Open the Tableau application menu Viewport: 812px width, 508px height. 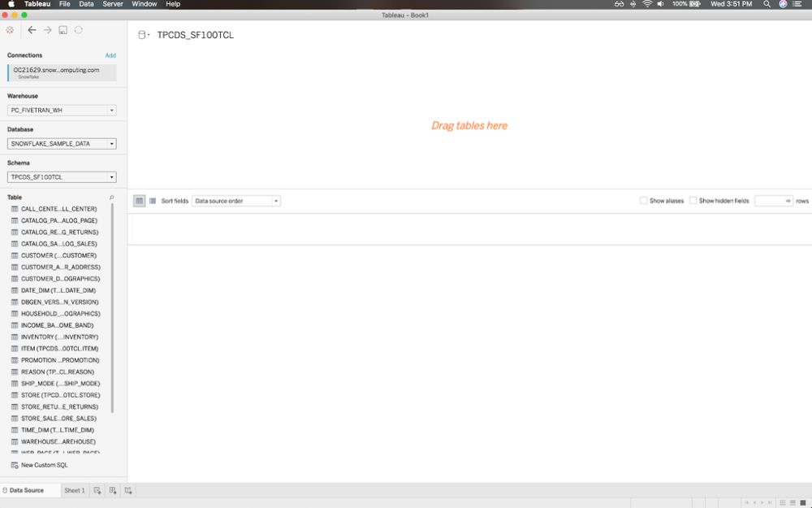tap(37, 4)
